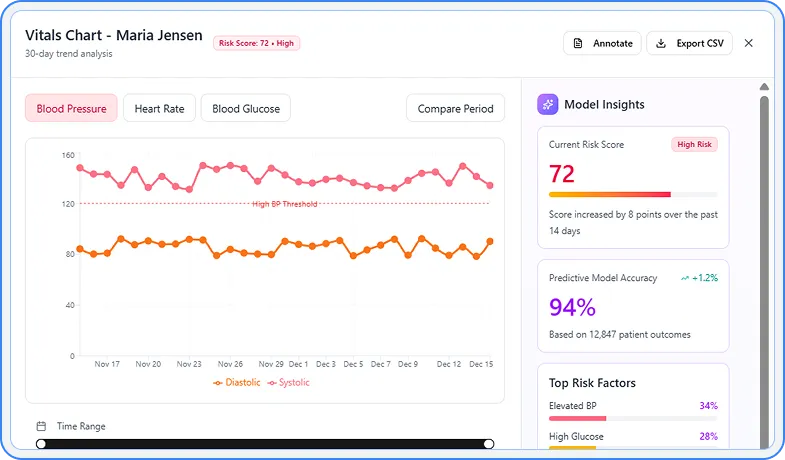785x460 pixels.
Task: Click the Elevated BP risk factor bar
Action: click(632, 418)
